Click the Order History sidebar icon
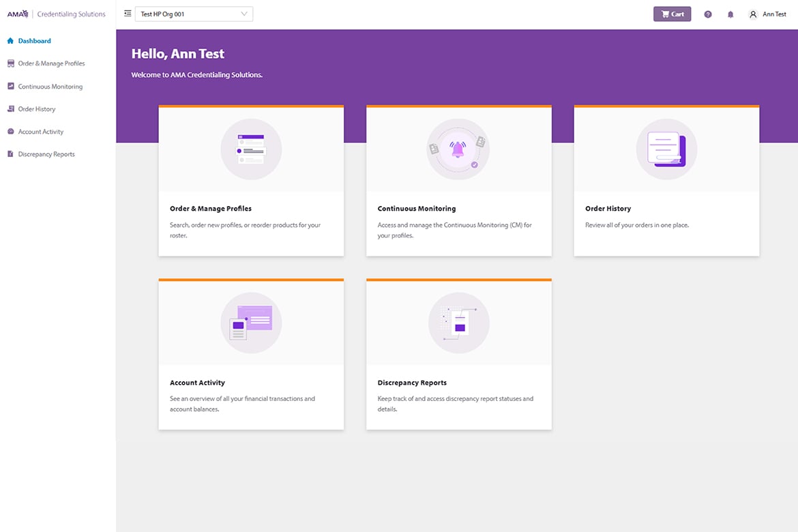Image resolution: width=798 pixels, height=532 pixels. click(10, 108)
